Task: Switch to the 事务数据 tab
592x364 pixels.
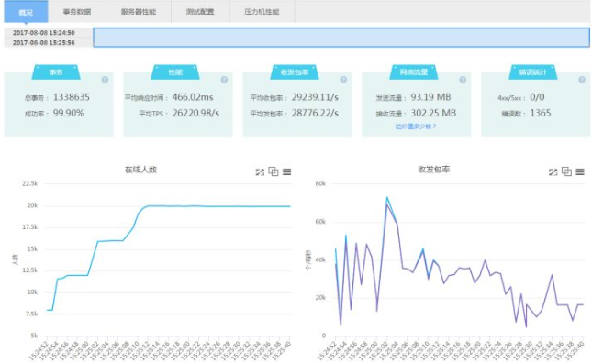Action: tap(77, 12)
